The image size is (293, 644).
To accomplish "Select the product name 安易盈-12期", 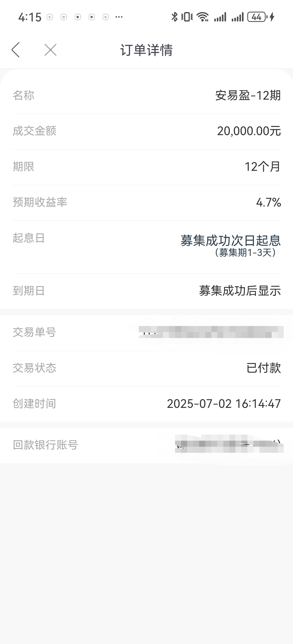I will pos(248,95).
